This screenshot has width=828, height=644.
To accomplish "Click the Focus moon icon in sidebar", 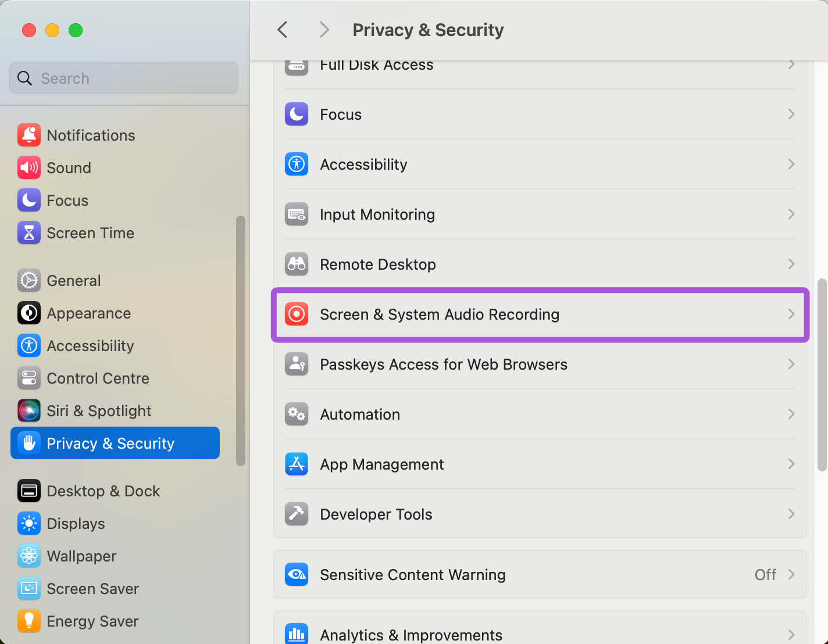I will pos(29,200).
